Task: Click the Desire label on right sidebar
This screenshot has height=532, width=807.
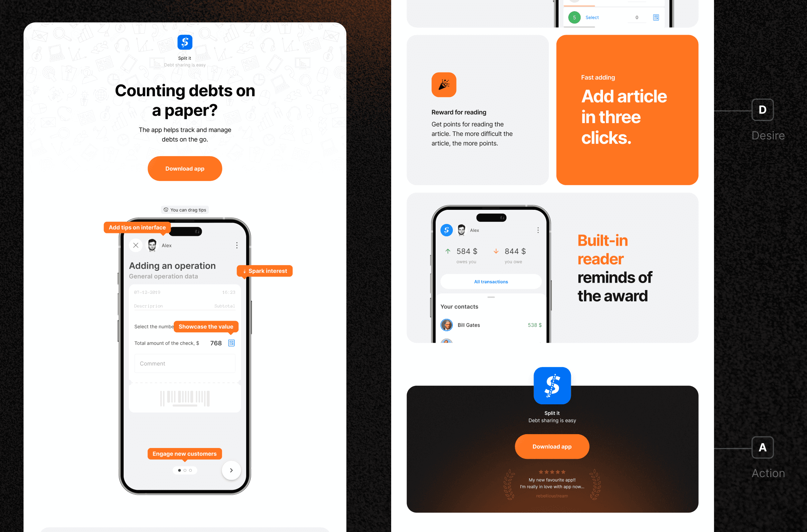Action: (x=767, y=136)
